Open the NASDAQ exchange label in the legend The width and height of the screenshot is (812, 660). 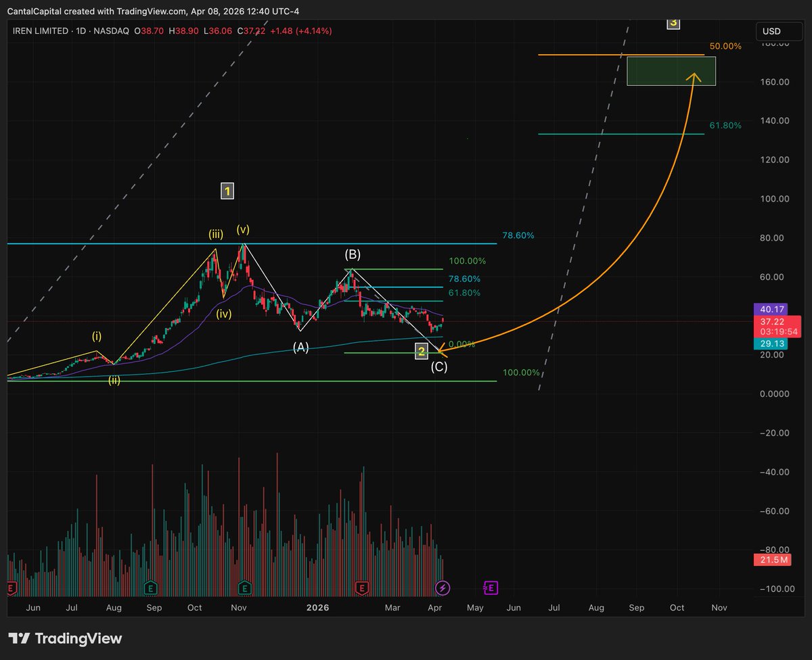tap(112, 31)
